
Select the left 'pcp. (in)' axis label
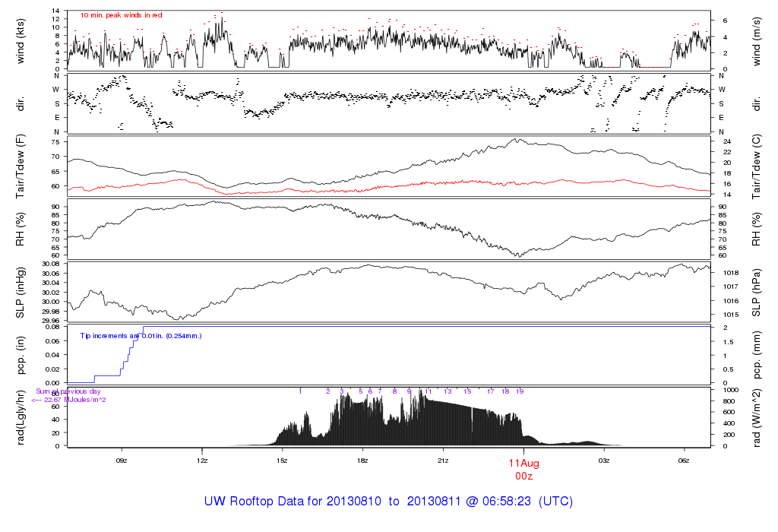[x=21, y=355]
